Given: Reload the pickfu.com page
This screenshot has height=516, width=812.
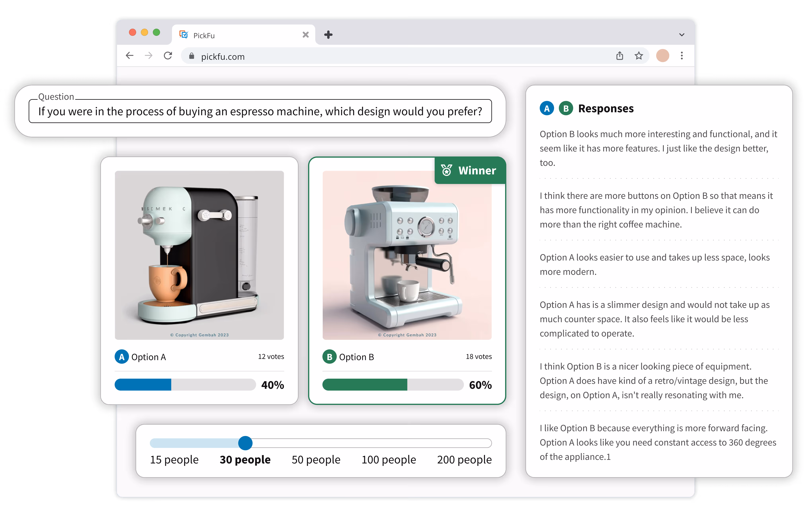Looking at the screenshot, I should [168, 56].
